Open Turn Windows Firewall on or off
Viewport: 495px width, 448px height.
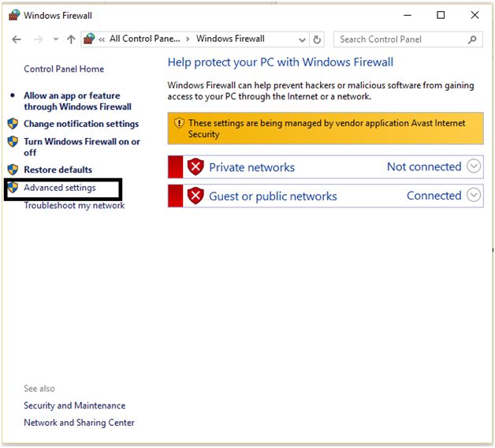[x=82, y=147]
